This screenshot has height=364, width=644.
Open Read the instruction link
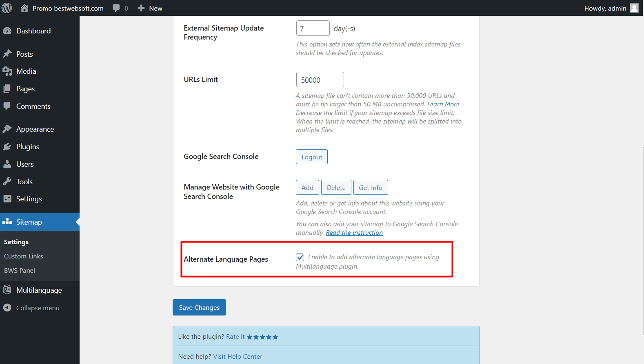click(354, 233)
